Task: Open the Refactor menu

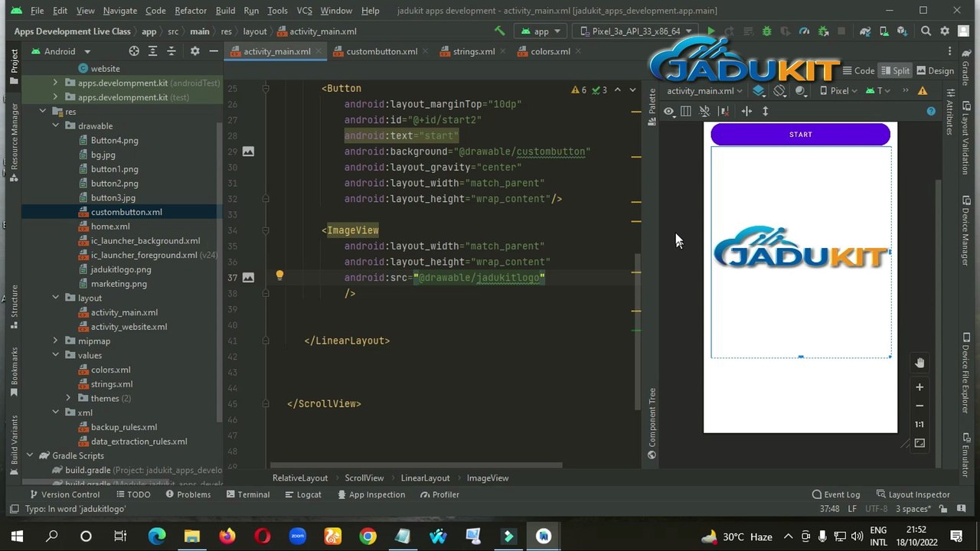Action: tap(191, 11)
